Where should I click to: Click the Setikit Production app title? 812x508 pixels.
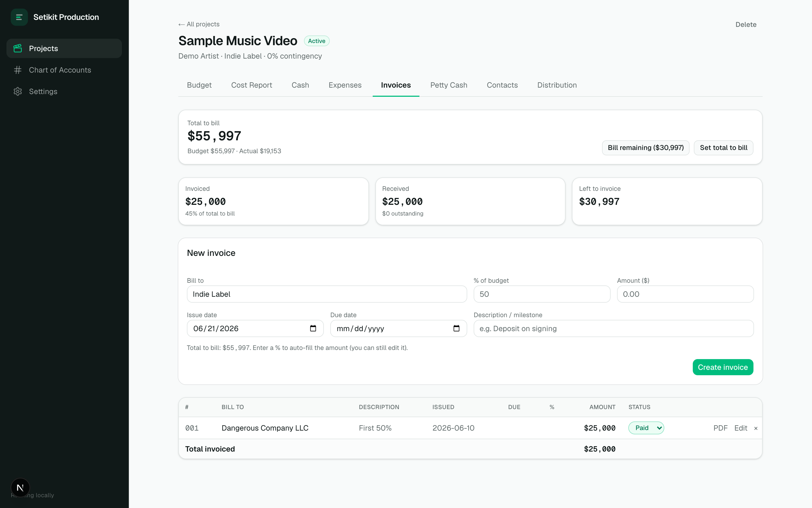point(66,17)
